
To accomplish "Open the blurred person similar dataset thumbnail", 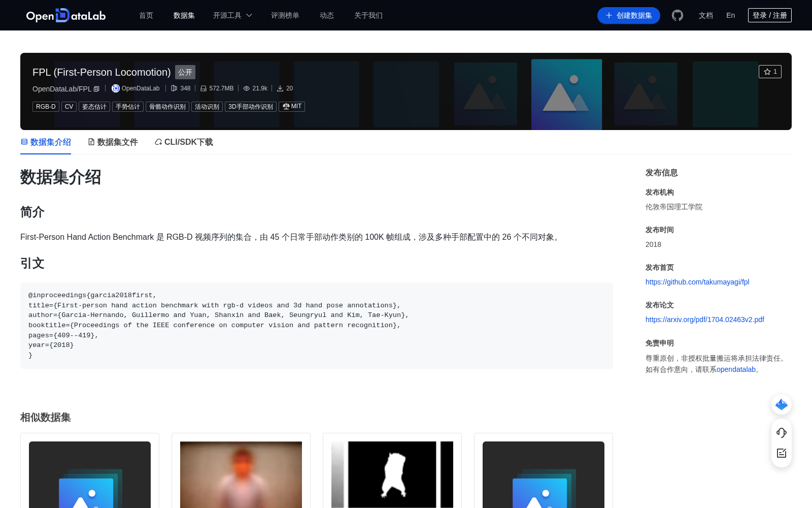I will pyautogui.click(x=241, y=474).
